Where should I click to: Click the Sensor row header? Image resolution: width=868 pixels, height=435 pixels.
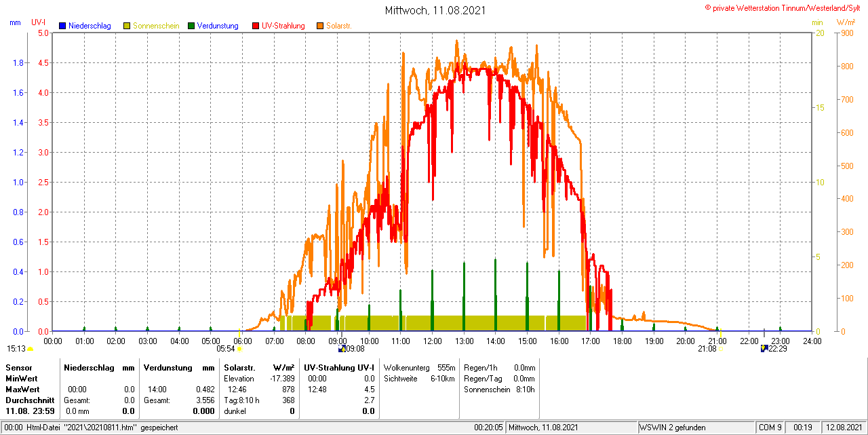click(x=18, y=367)
